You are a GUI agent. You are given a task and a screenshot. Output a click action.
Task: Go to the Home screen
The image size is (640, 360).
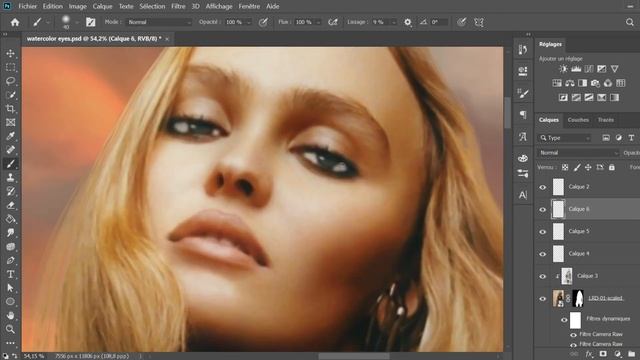pos(15,22)
